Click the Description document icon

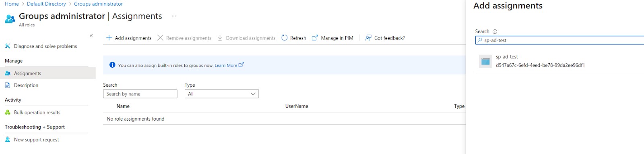point(8,85)
